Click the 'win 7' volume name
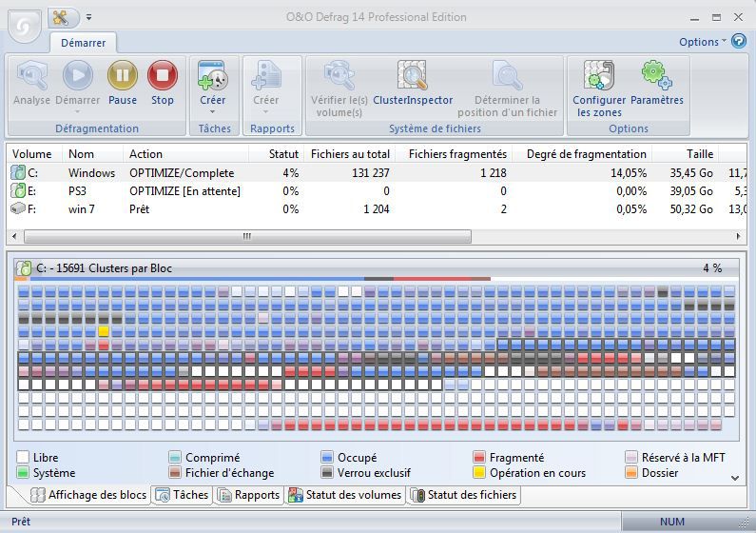Screen dimensions: 756x533 82,208
